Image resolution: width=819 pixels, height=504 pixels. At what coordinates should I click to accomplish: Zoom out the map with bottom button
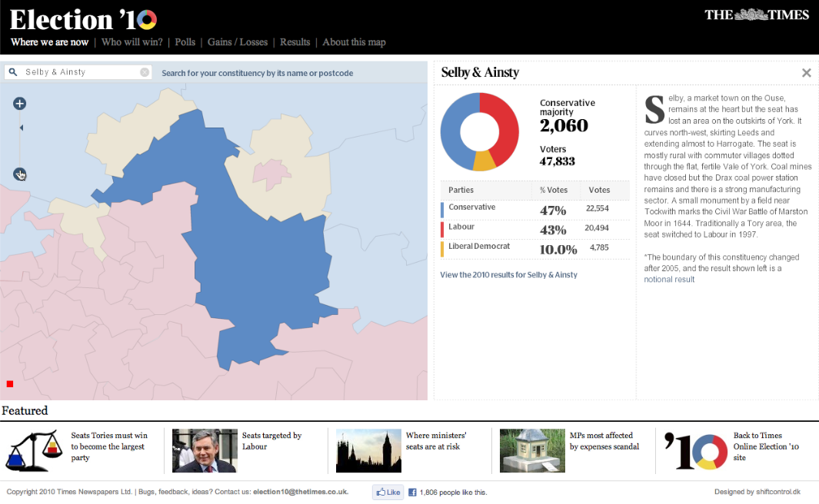pyautogui.click(x=19, y=174)
